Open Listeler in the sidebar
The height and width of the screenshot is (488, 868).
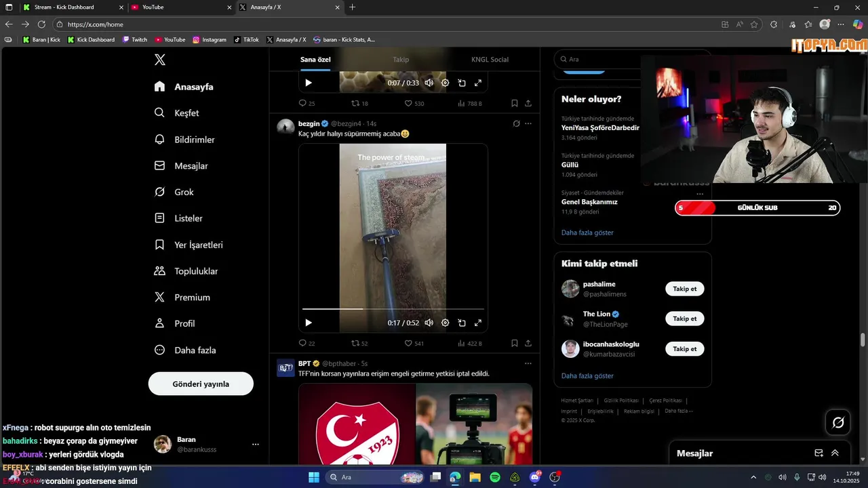click(179, 218)
